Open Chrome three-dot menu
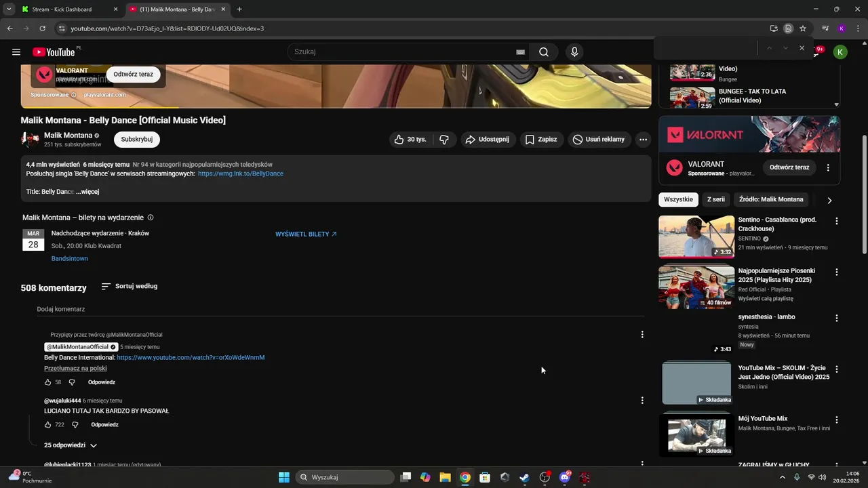 pos(857,28)
